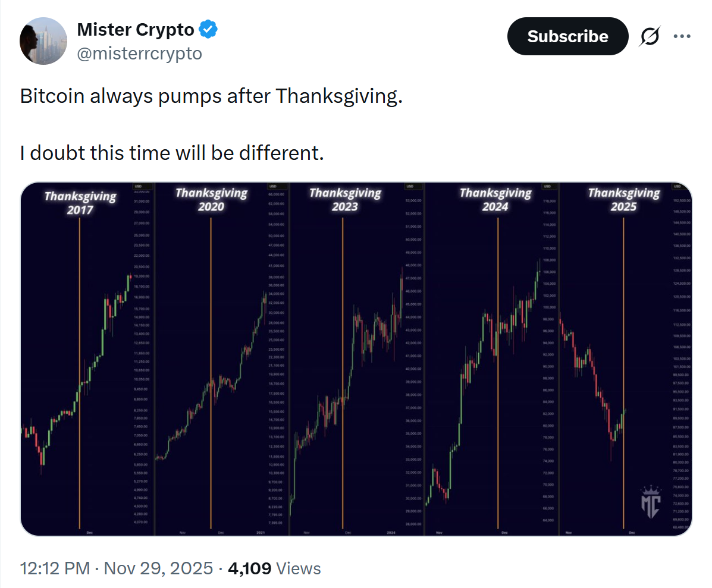Click Subscribe to Mister Crypto

(x=567, y=36)
